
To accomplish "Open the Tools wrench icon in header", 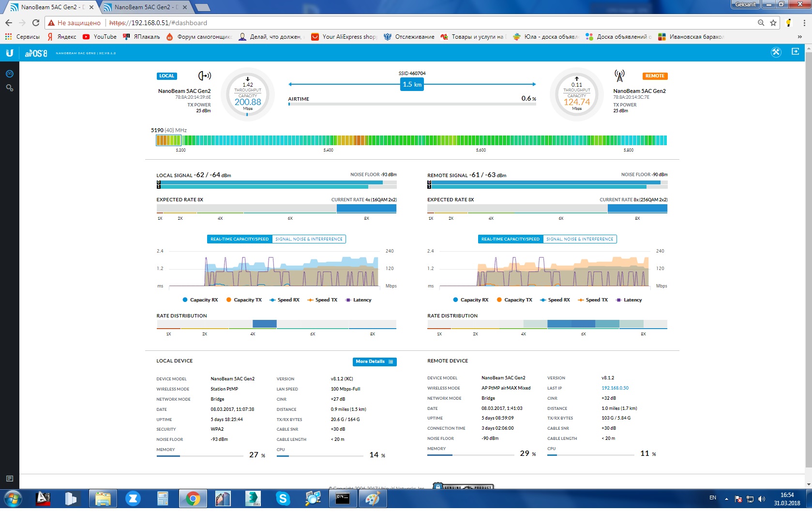I will coord(776,52).
